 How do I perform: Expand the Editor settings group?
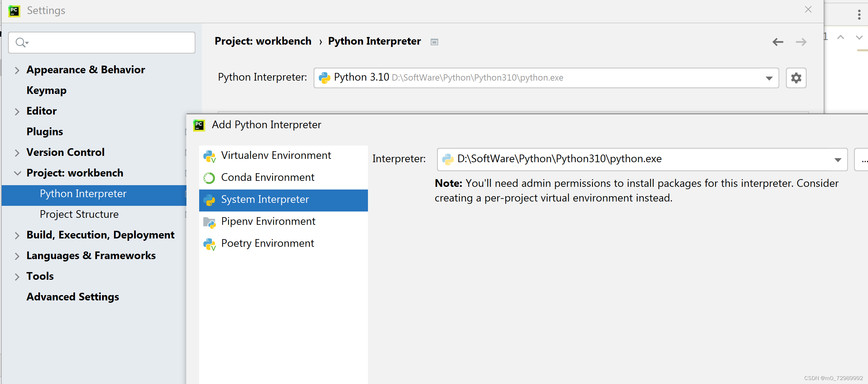point(17,111)
